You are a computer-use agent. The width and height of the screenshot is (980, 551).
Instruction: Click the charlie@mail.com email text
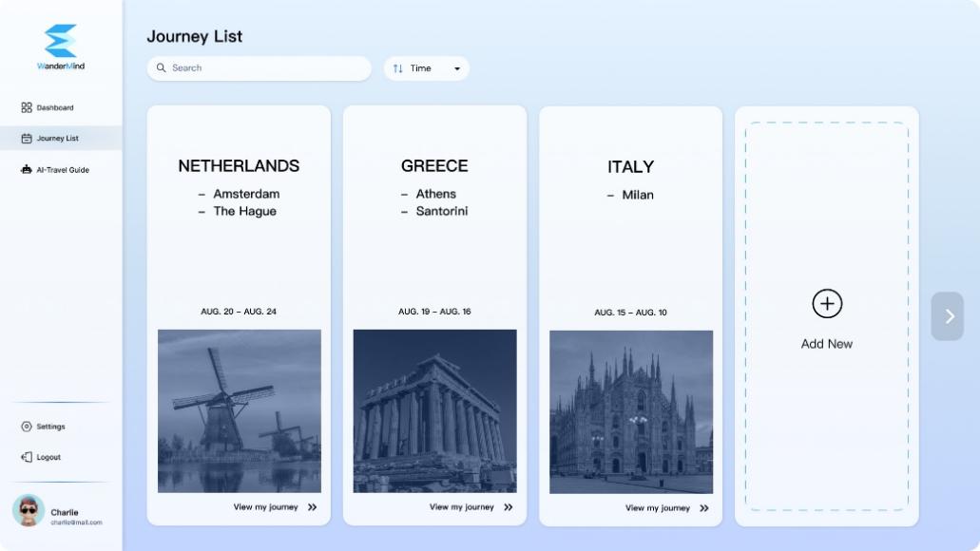76,522
